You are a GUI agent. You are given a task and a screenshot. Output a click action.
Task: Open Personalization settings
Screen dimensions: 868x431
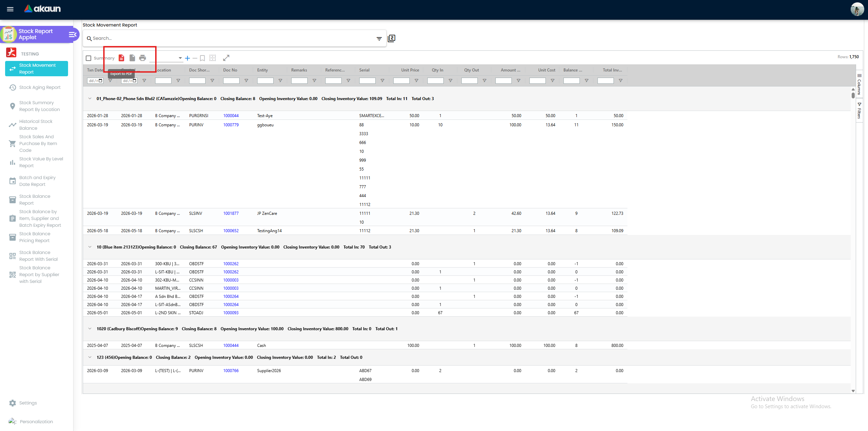click(36, 422)
